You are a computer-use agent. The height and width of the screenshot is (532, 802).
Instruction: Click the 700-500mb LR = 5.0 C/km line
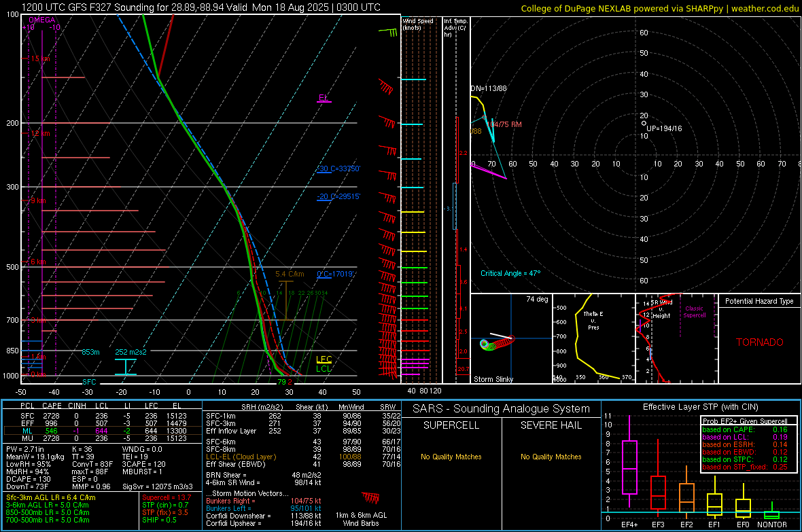pos(48,520)
